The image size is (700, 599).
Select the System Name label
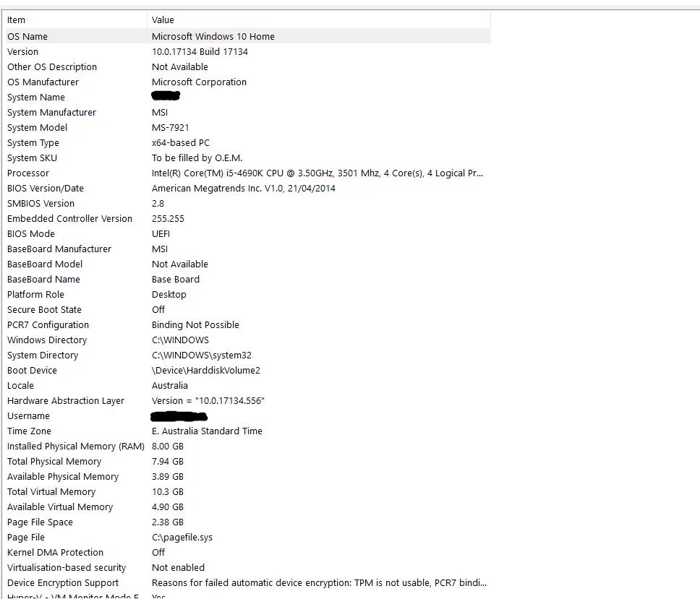pyautogui.click(x=36, y=98)
